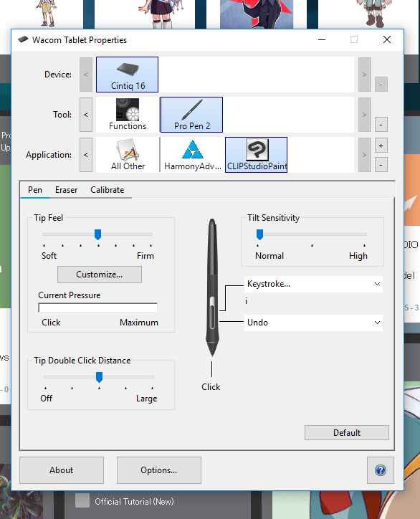Click the Tip Feel slider handle
Screen dimensions: 420x519
tap(97, 234)
